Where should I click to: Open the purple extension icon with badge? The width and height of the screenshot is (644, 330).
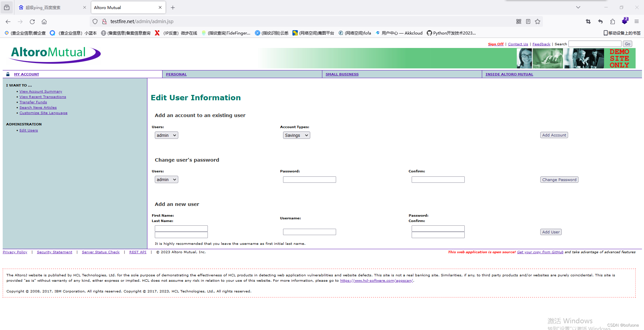(x=625, y=21)
